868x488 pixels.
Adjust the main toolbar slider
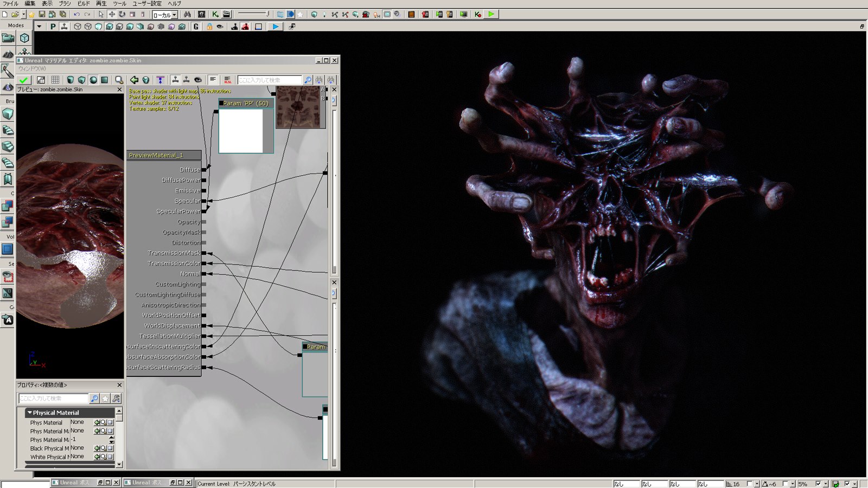[x=253, y=14]
